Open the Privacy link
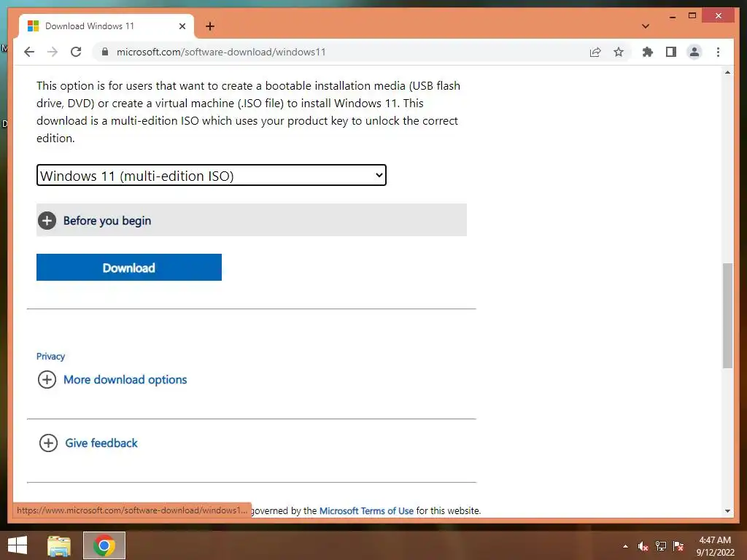 [x=50, y=356]
